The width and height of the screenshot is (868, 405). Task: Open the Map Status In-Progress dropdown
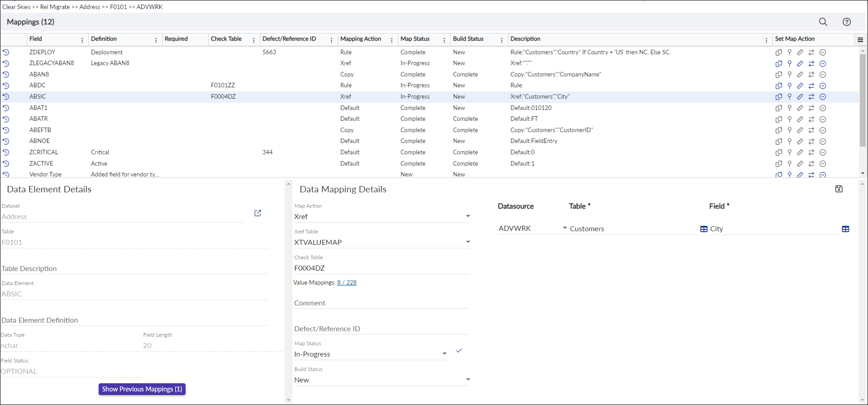coord(444,354)
